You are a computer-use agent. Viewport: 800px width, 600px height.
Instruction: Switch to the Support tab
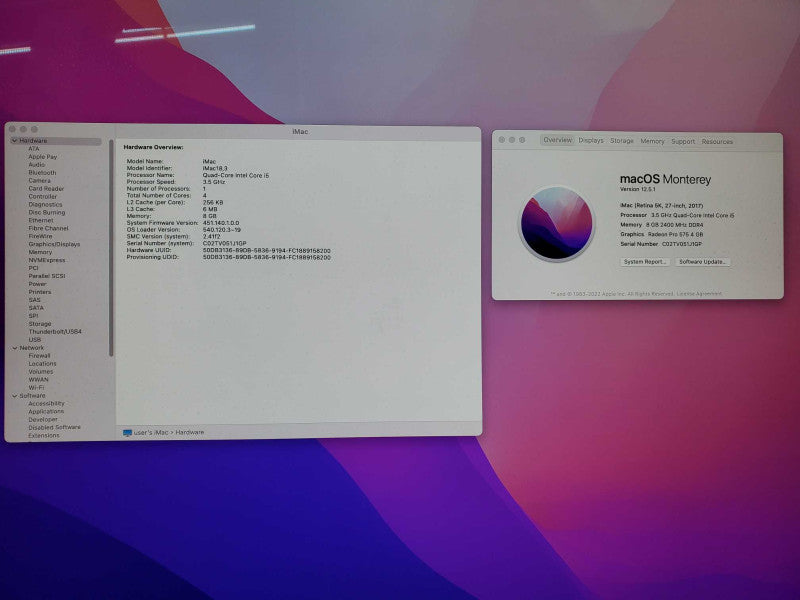[x=683, y=141]
